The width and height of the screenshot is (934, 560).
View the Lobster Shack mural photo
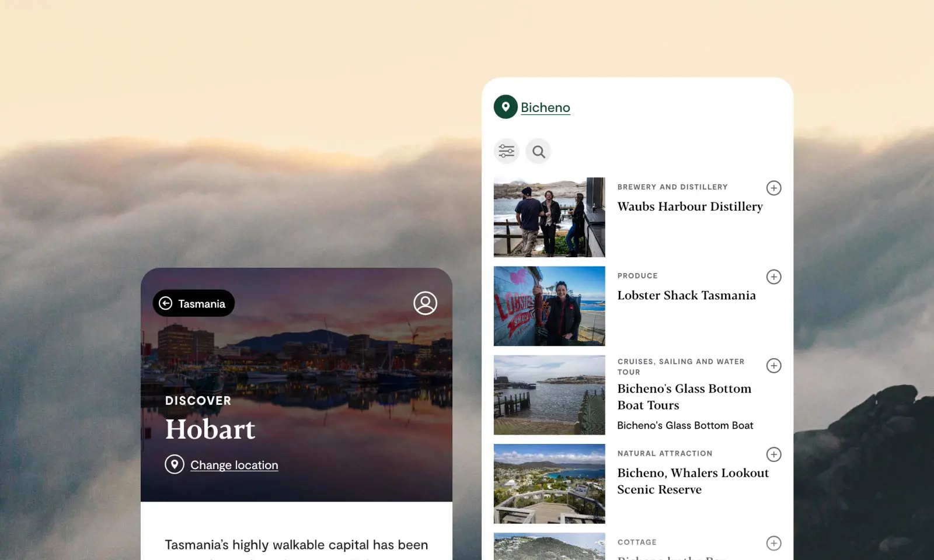(x=549, y=306)
